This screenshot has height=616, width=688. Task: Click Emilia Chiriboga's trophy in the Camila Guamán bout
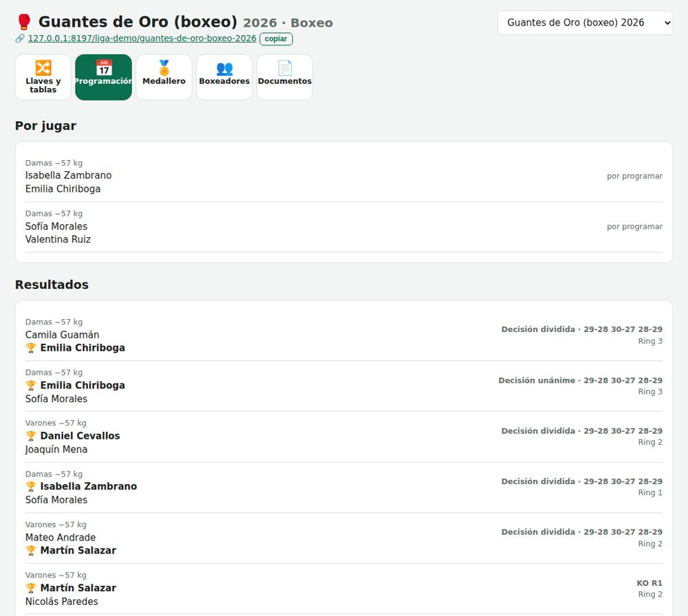[31, 348]
